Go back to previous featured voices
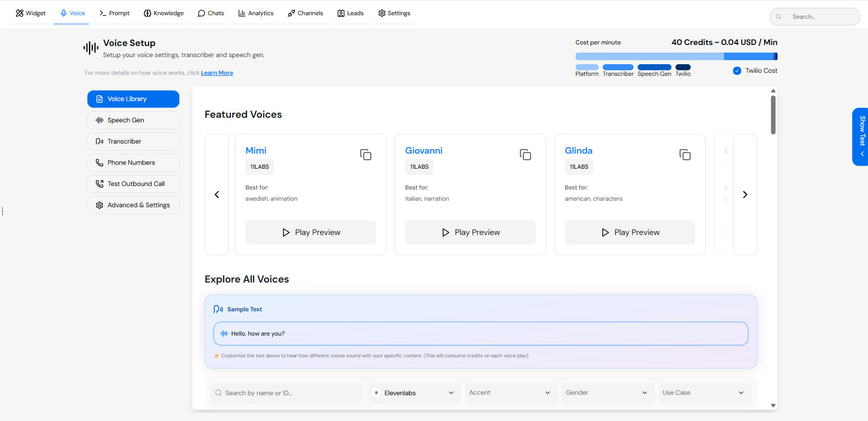Viewport: 868px width, 421px height. 217,195
